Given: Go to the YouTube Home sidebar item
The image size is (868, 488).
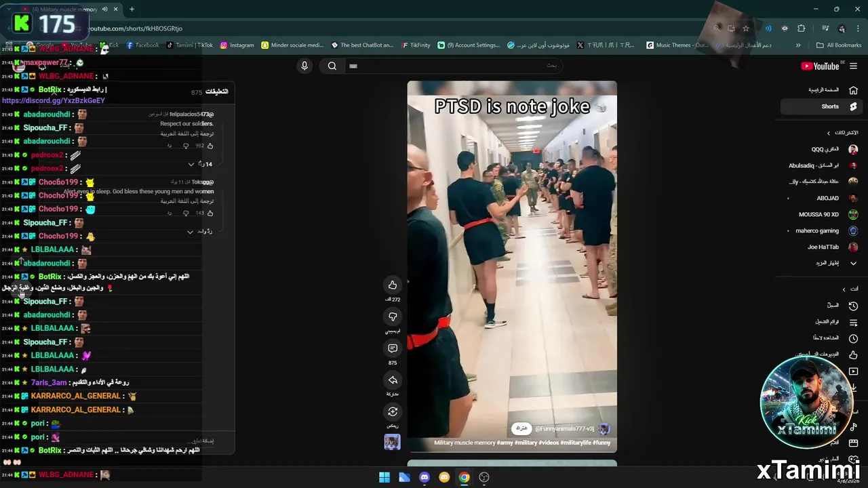Looking at the screenshot, I should click(x=820, y=90).
